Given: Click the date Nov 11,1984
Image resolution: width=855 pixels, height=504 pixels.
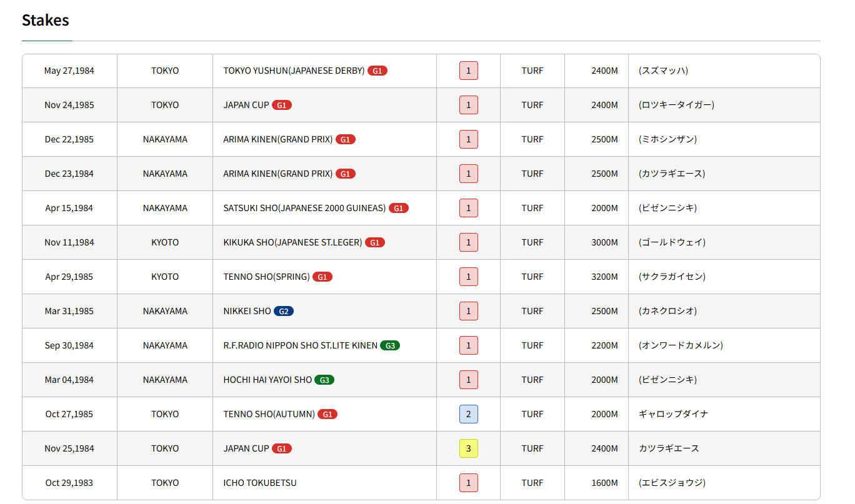Looking at the screenshot, I should [x=69, y=242].
